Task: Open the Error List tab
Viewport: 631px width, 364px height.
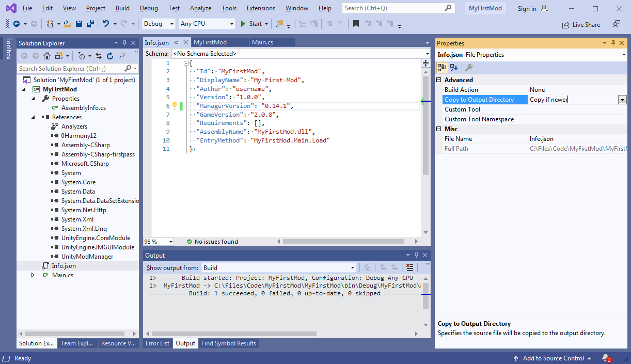Action: click(157, 343)
